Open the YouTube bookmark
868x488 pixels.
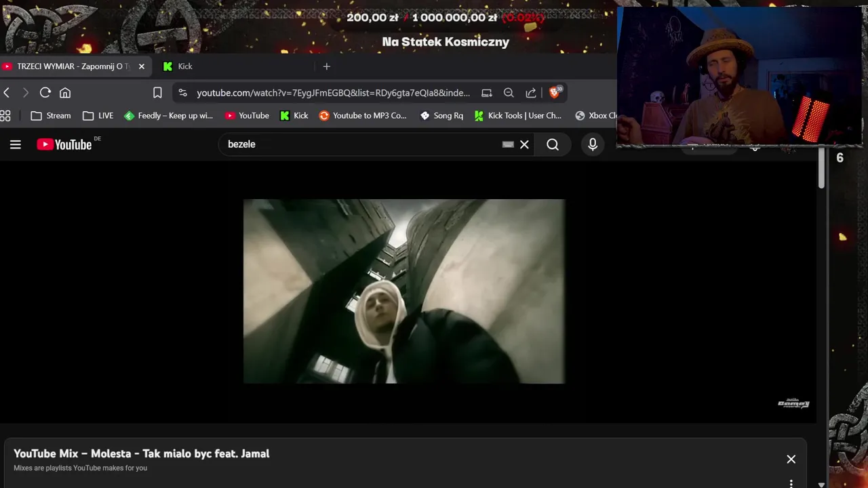tap(248, 116)
